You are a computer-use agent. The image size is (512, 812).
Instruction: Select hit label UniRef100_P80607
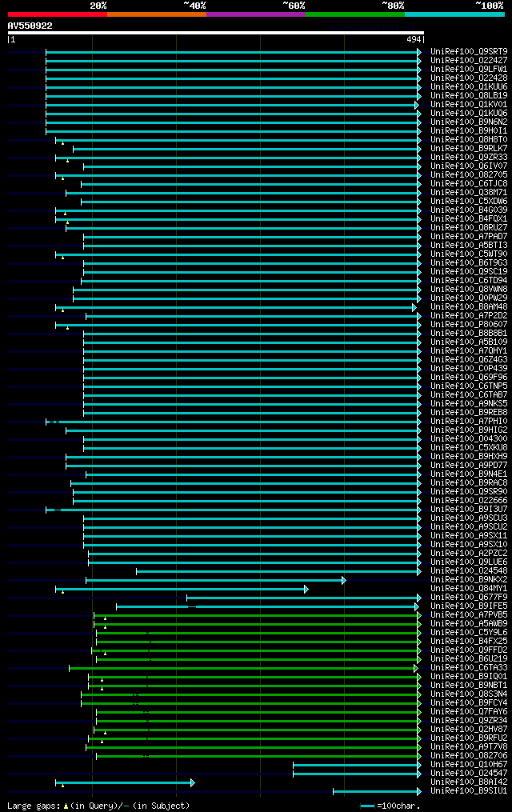(x=469, y=325)
